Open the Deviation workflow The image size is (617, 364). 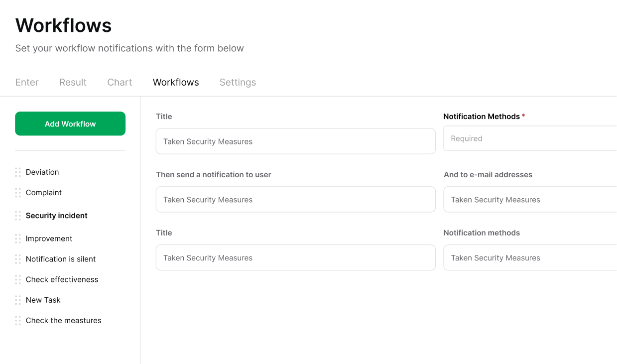coord(42,172)
